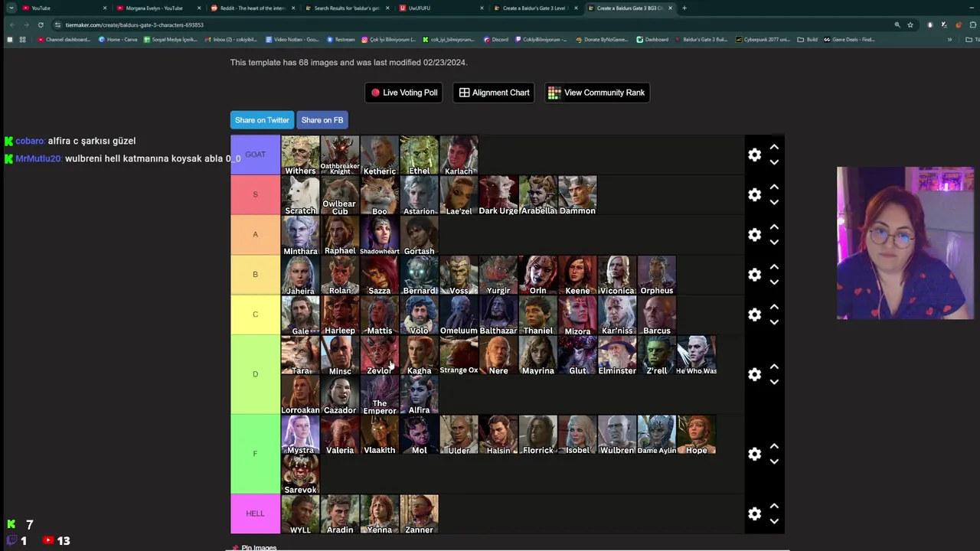View site information icon in address bar
The height and width of the screenshot is (551, 980).
tap(57, 24)
